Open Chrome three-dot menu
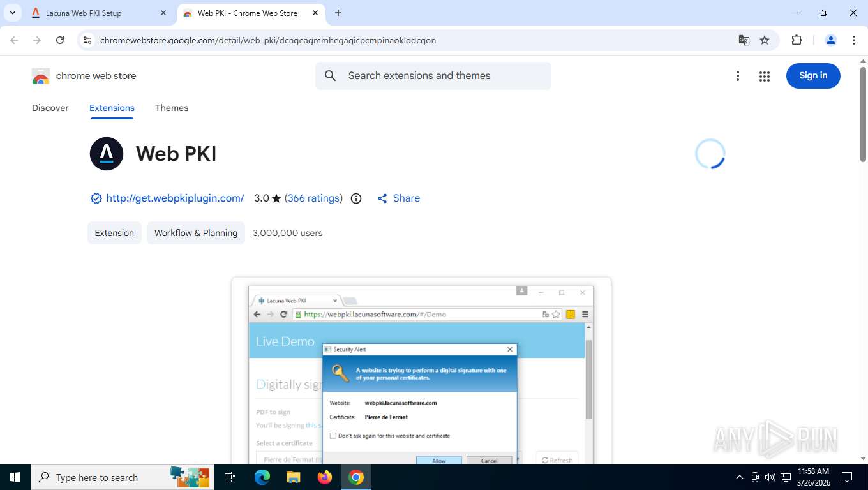Image resolution: width=868 pixels, height=490 pixels. tap(854, 40)
